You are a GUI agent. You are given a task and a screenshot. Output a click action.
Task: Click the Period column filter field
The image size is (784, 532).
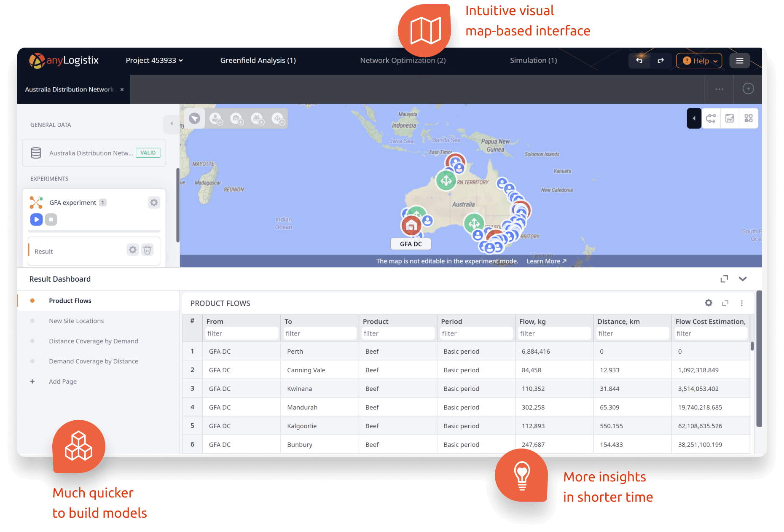coord(476,333)
